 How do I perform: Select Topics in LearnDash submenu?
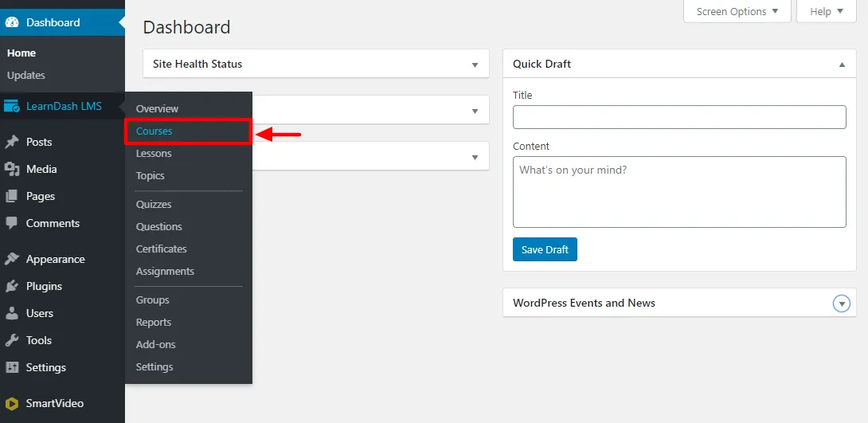click(150, 175)
